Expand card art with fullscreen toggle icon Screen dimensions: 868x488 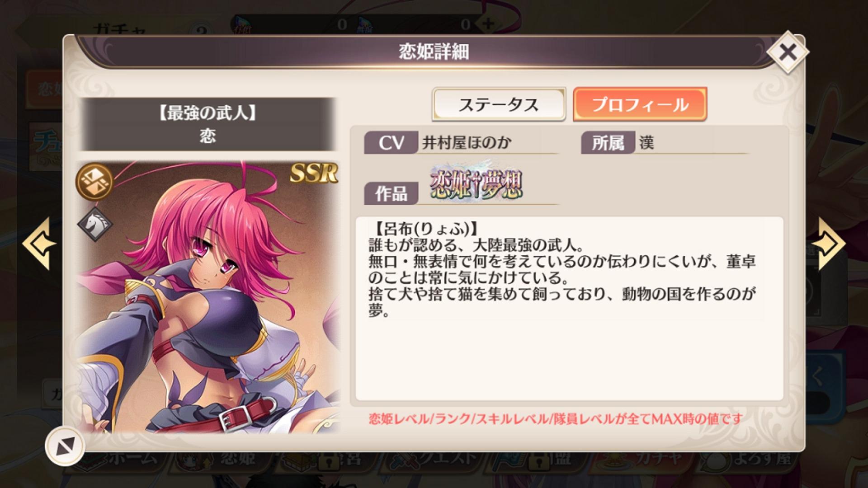[x=65, y=446]
